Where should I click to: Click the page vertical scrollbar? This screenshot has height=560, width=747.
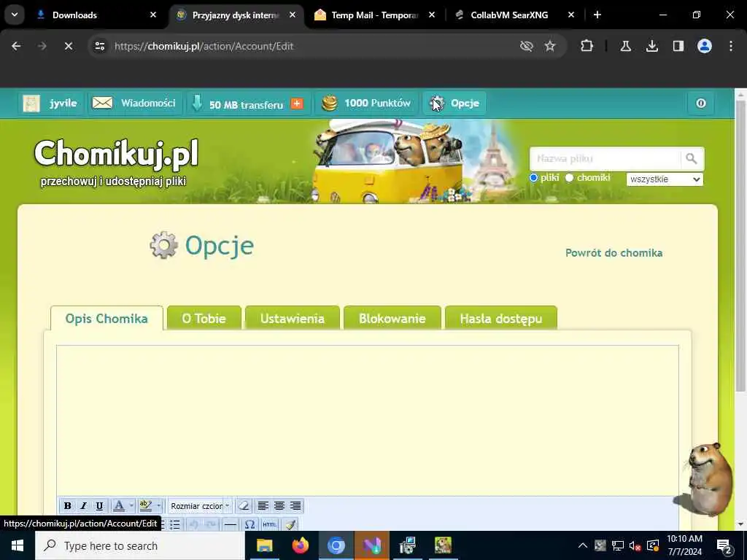click(x=740, y=246)
